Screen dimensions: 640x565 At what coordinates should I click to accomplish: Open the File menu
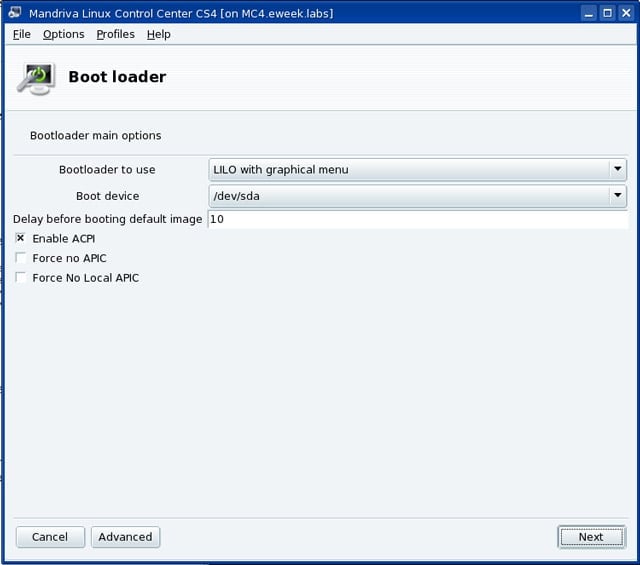(22, 34)
